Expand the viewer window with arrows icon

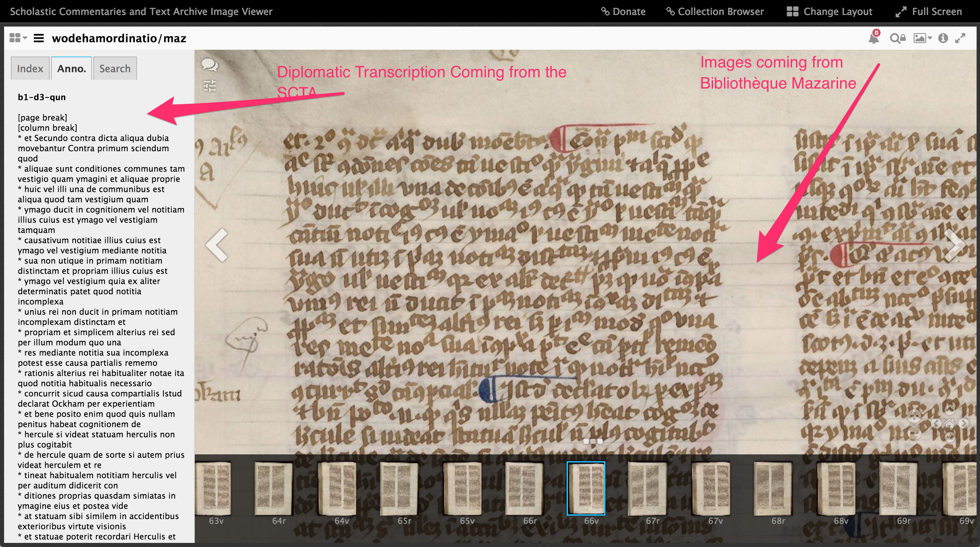click(960, 38)
